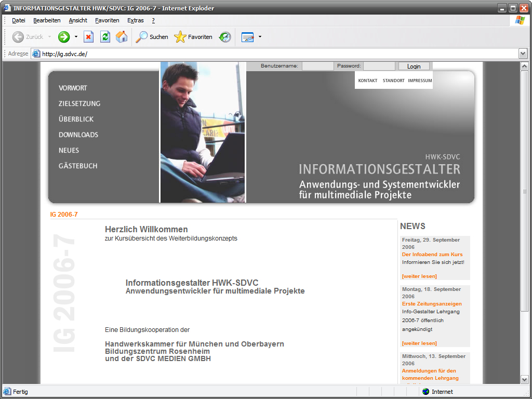Click the green Forward arrow icon
The height and width of the screenshot is (399, 532).
pyautogui.click(x=64, y=37)
